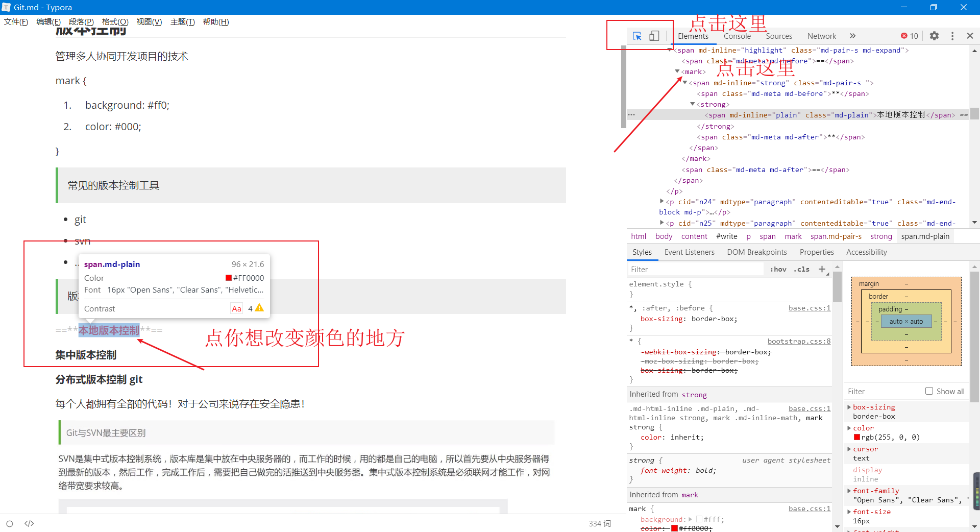Open the 格式(O) menu in Typora
The image size is (980, 532).
115,21
